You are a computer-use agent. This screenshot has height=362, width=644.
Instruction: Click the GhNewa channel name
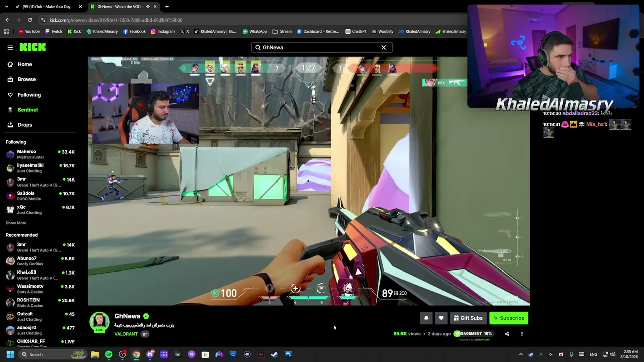127,316
